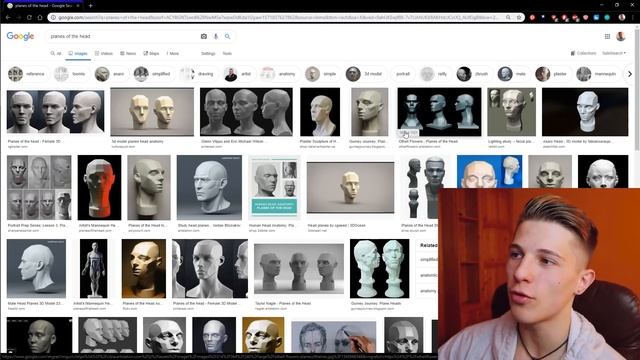This screenshot has height=360, width=640.
Task: Click the green circular extension icon
Action: 607,18
